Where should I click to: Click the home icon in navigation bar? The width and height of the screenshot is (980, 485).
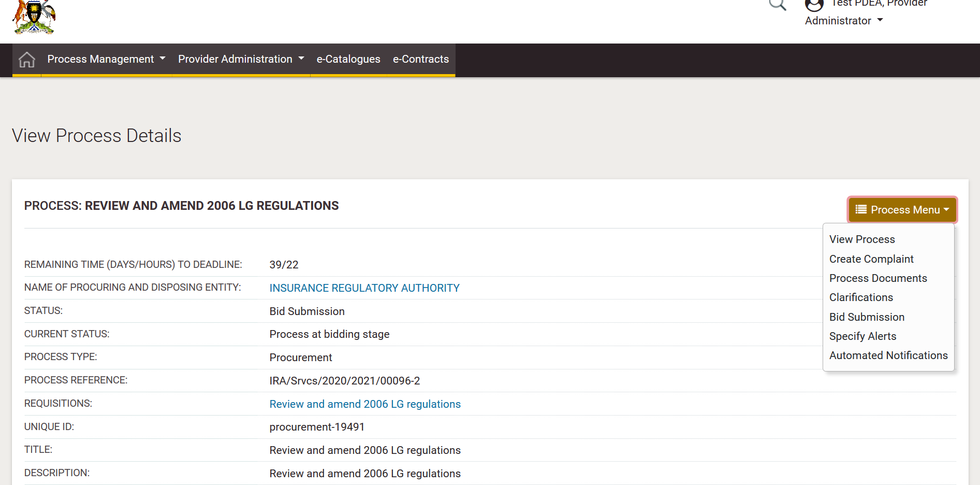[27, 60]
